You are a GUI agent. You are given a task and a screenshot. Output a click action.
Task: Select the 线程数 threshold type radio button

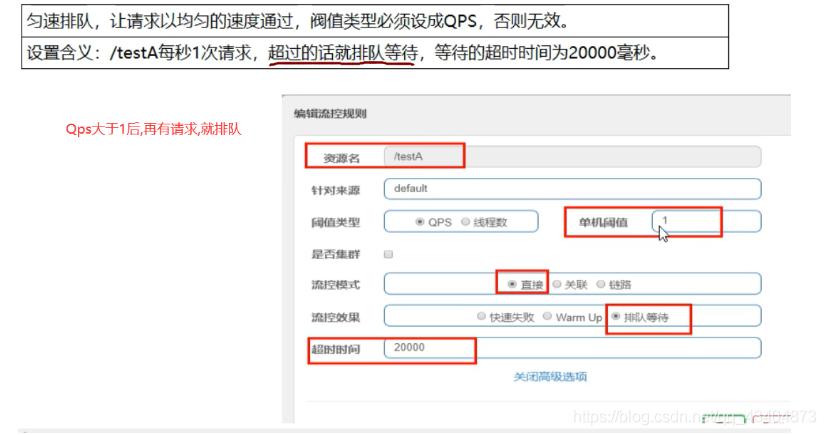click(465, 222)
